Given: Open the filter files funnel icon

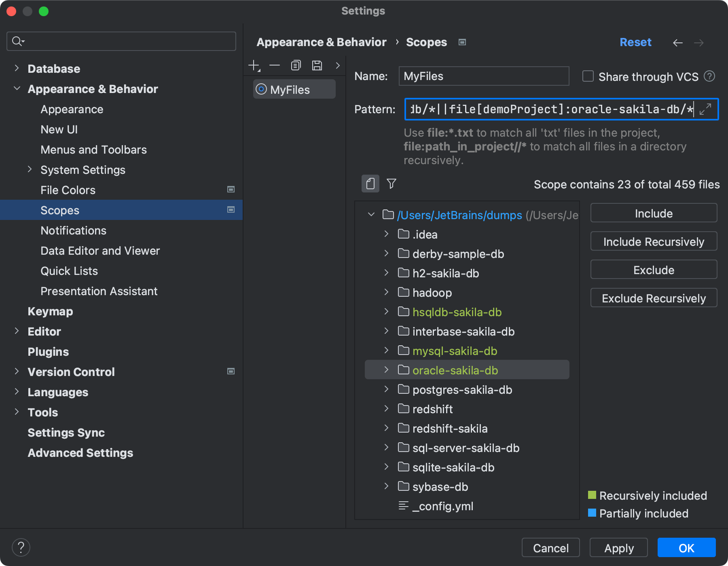Looking at the screenshot, I should (391, 184).
